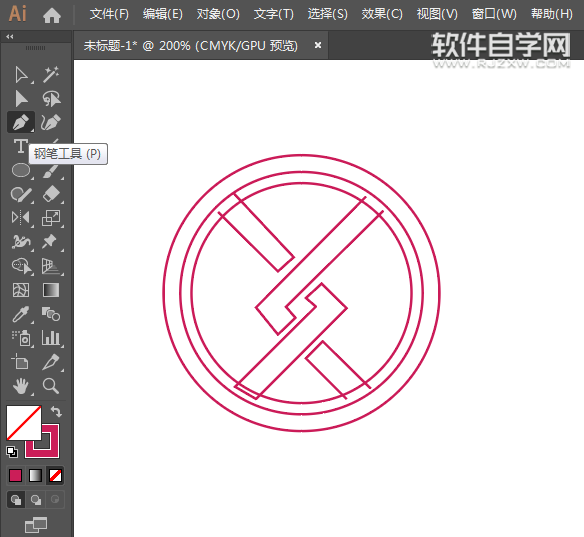Open the 文件(F) menu
Screen dimensions: 584x537
click(x=109, y=14)
